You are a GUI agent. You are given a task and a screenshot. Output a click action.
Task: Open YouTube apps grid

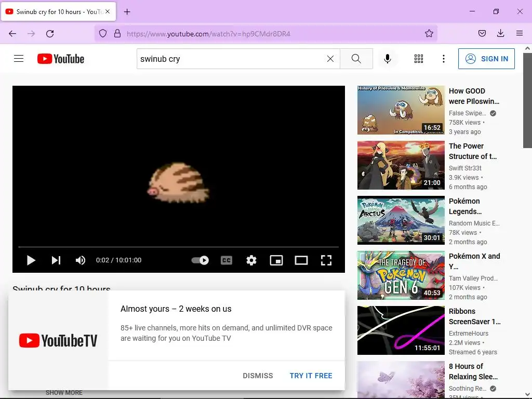(x=419, y=59)
